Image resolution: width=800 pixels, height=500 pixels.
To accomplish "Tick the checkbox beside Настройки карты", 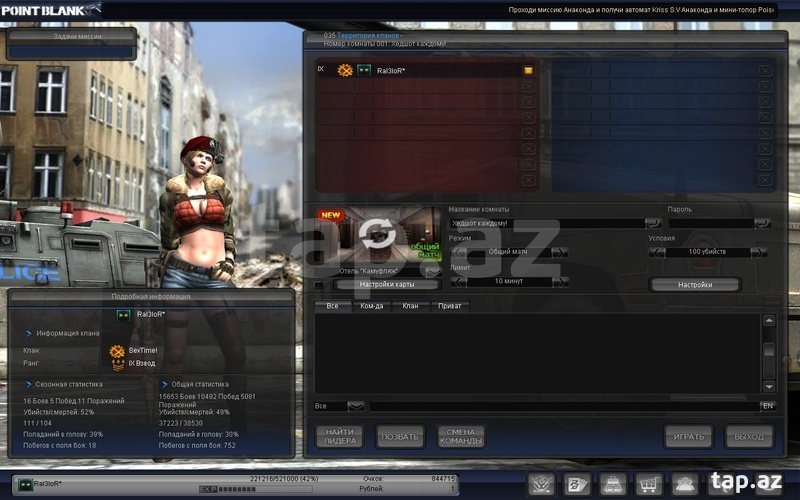I will pyautogui.click(x=319, y=285).
